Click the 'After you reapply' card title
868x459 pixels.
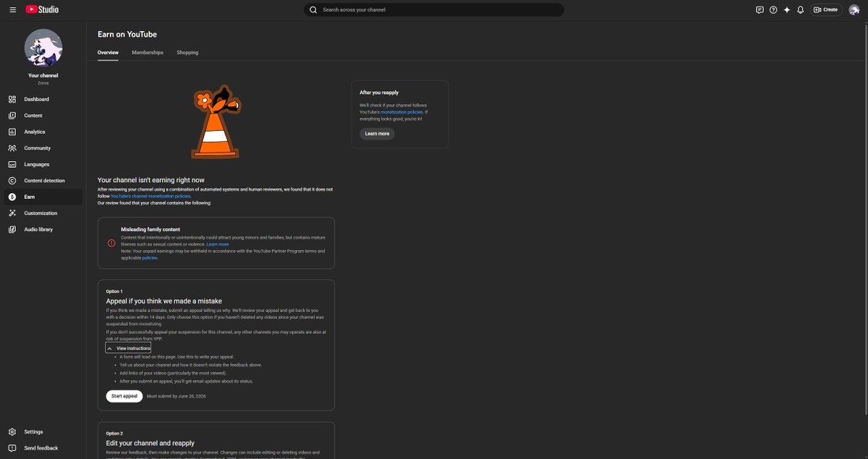pyautogui.click(x=379, y=93)
